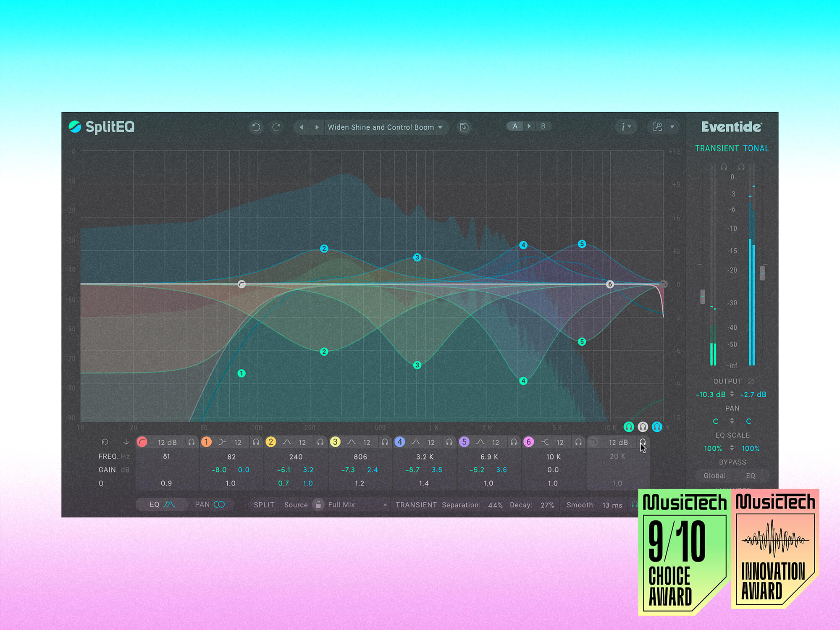840x630 pixels.
Task: Copy A to B with the arrow button
Action: pos(529,126)
